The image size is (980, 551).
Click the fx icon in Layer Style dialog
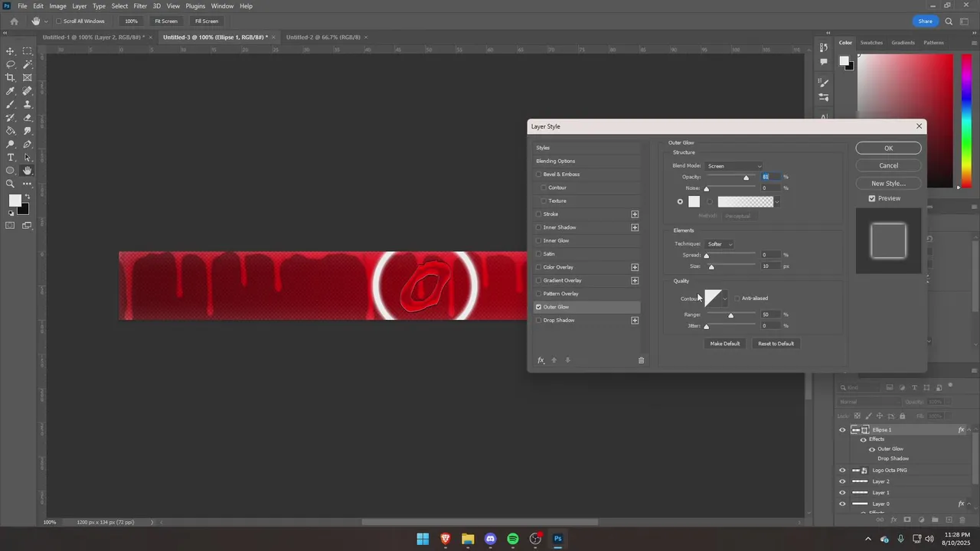pos(541,360)
